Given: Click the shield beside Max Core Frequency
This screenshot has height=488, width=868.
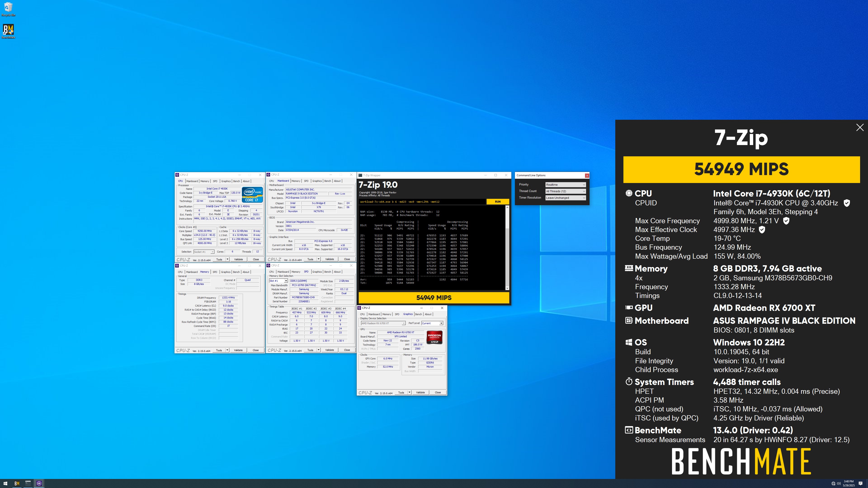Looking at the screenshot, I should pyautogui.click(x=786, y=221).
